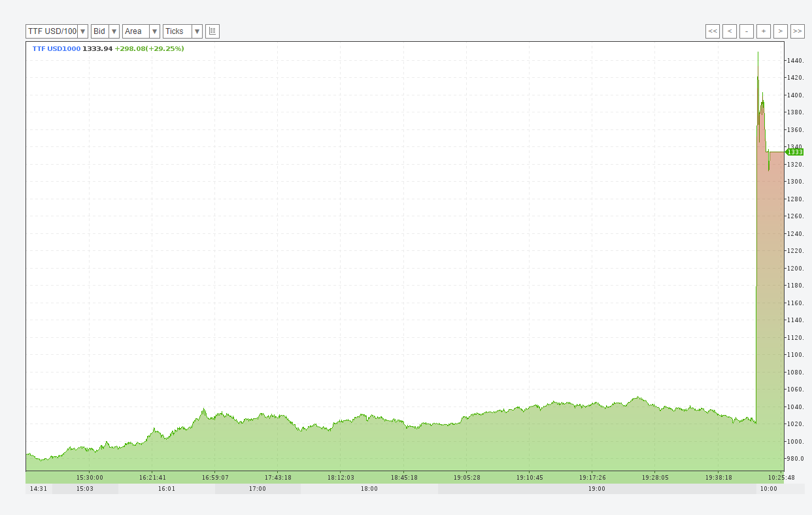812x515 pixels.
Task: Expand the Area chart style dropdown
Action: [141, 31]
